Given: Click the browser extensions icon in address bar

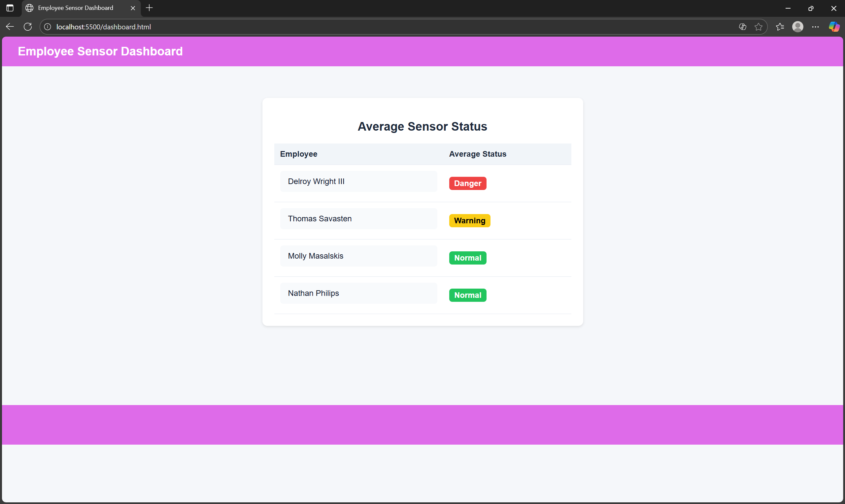Looking at the screenshot, I should [x=742, y=27].
